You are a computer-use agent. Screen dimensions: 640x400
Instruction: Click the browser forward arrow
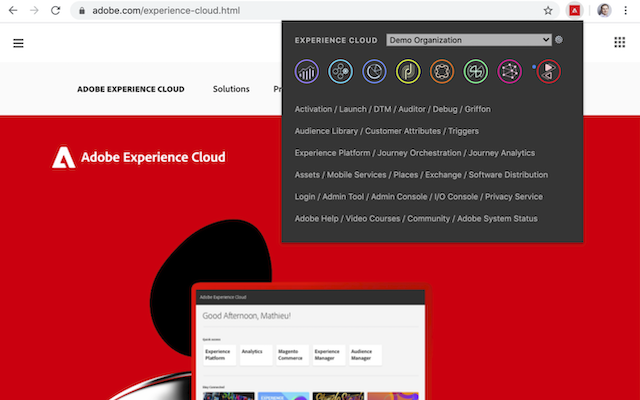(x=34, y=11)
